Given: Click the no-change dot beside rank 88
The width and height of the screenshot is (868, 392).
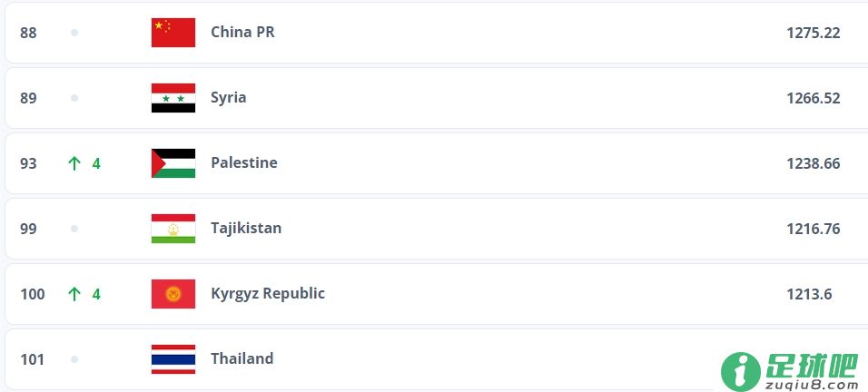Looking at the screenshot, I should point(74,33).
